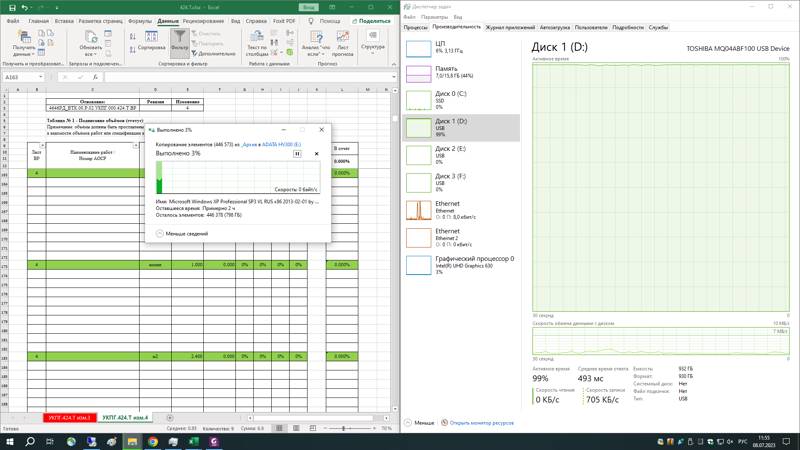Click the Text to Columns icon

coord(256,40)
